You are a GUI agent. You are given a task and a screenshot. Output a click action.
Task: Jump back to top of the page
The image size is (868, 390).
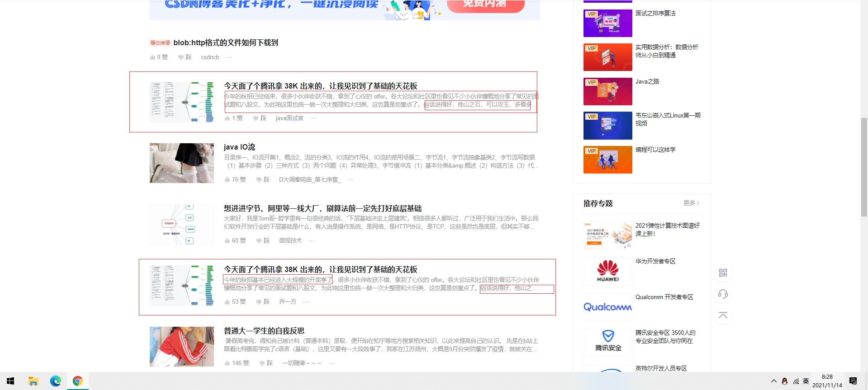[723, 315]
